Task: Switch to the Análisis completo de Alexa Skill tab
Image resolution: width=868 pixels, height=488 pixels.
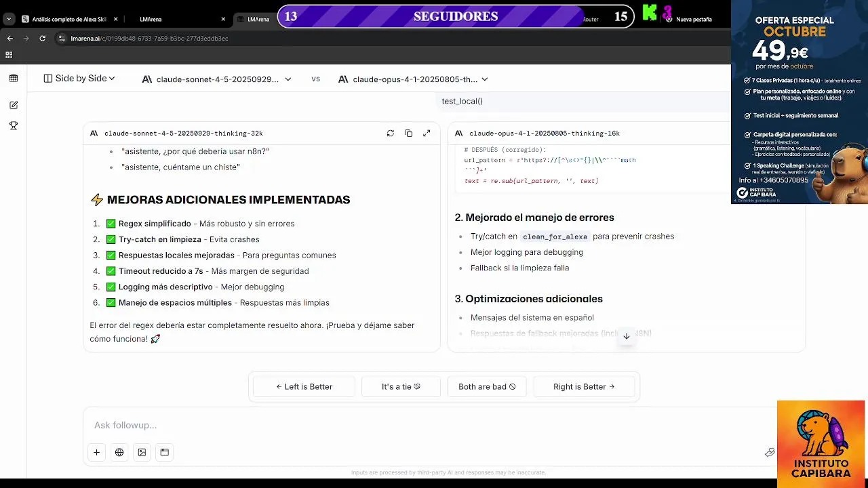Action: pyautogui.click(x=68, y=19)
